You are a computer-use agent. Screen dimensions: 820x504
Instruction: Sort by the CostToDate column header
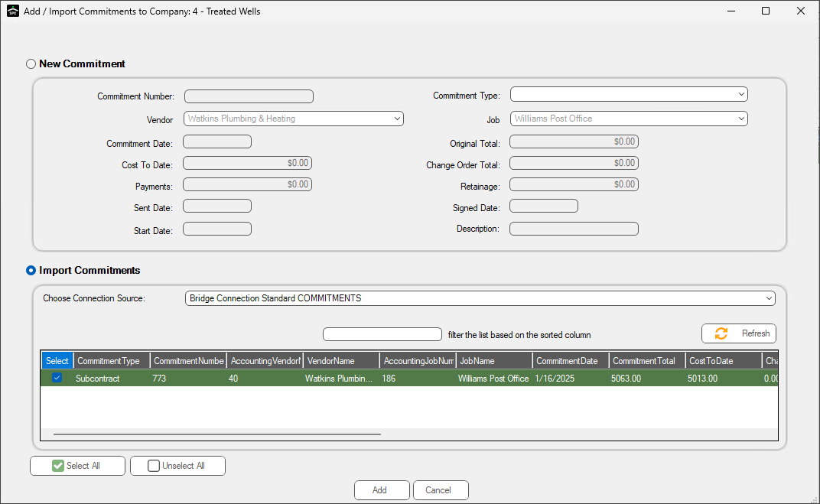pyautogui.click(x=724, y=361)
